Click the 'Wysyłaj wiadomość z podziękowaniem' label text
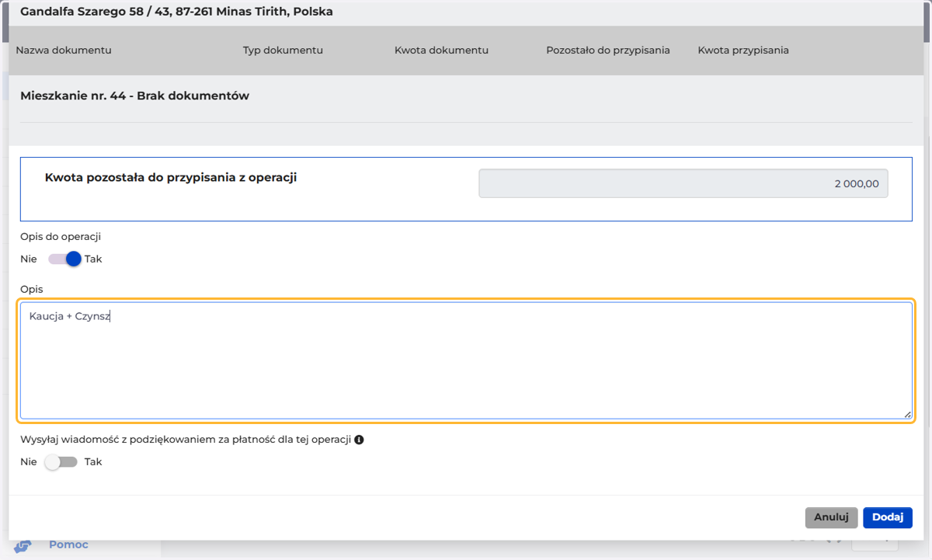This screenshot has width=932, height=560. 186,440
